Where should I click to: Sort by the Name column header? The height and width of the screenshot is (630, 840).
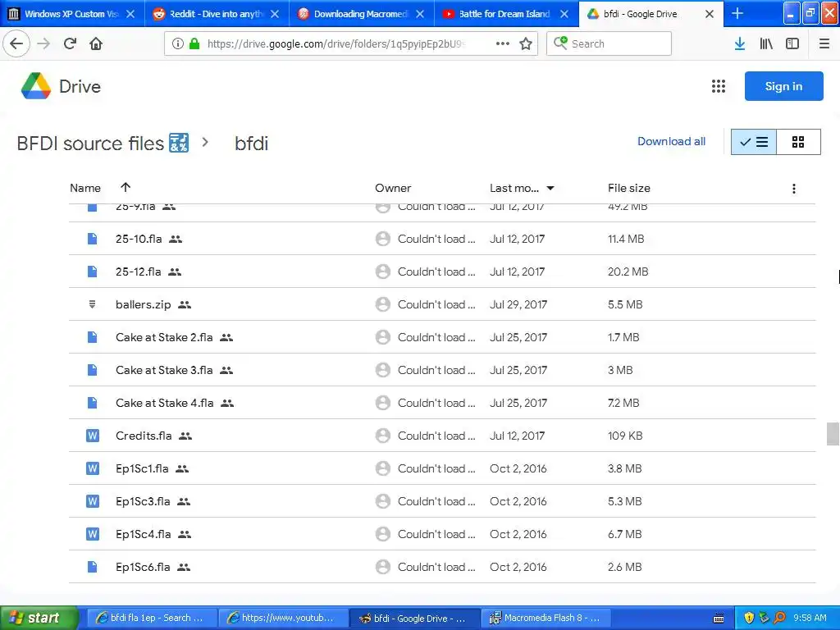click(x=85, y=188)
